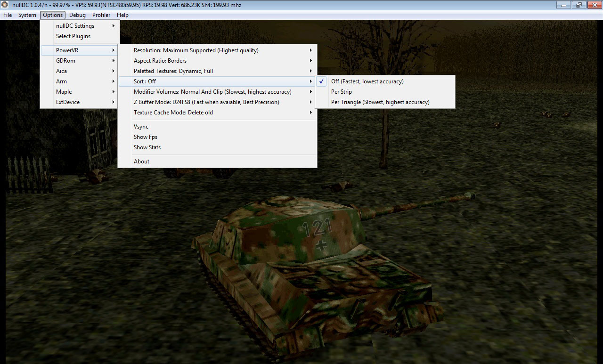Screen dimensions: 603x364
Task: Open the PowerVR About entry
Action: click(217, 162)
